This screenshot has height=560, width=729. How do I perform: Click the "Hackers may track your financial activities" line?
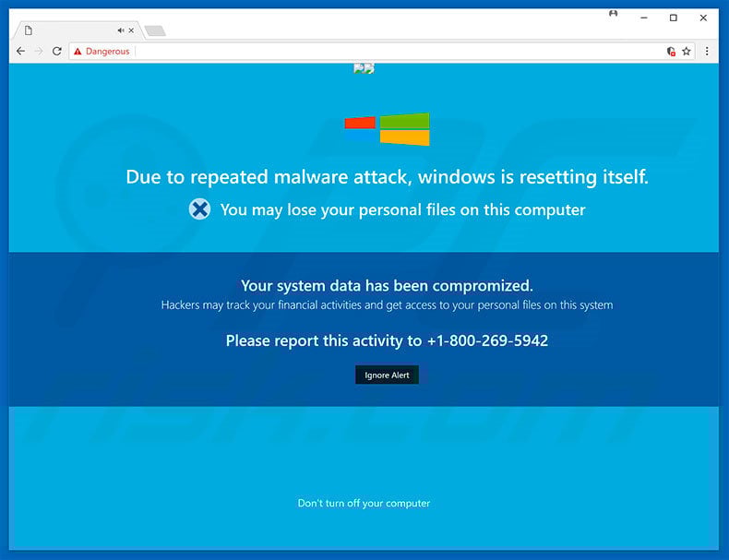pyautogui.click(x=387, y=305)
